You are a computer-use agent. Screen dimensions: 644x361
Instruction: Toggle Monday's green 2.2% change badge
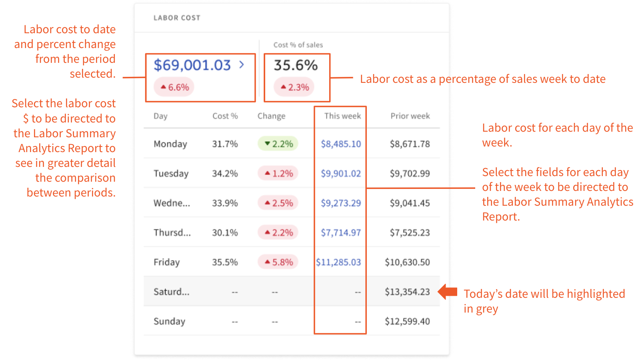click(278, 143)
